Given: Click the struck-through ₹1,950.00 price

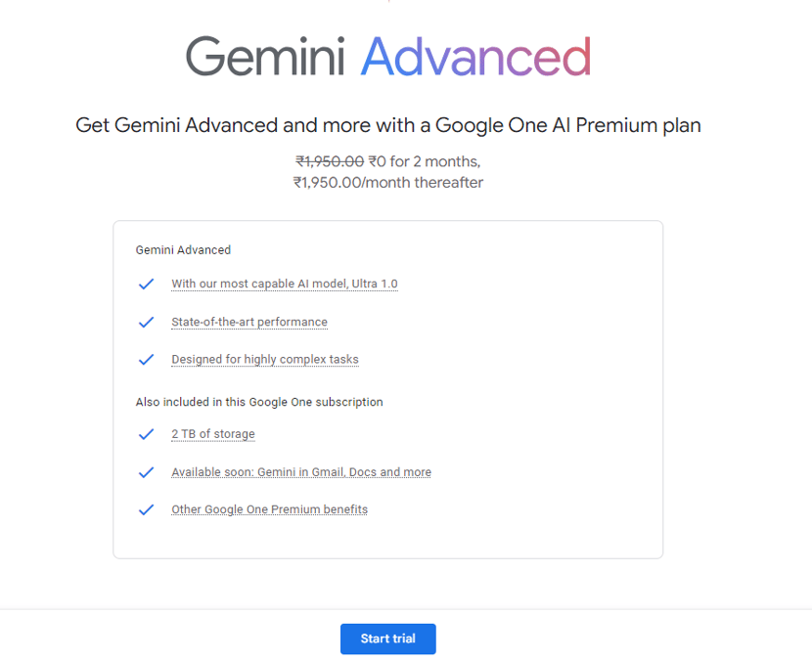Looking at the screenshot, I should point(330,161).
